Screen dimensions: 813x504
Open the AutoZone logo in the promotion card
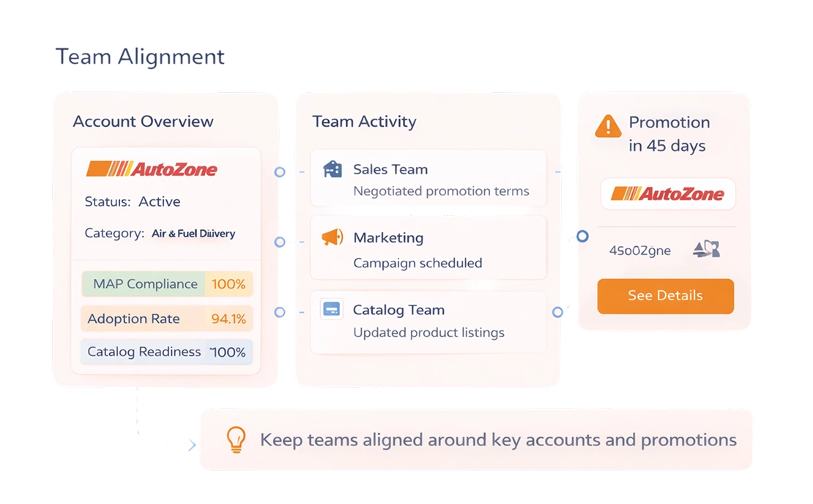point(667,194)
